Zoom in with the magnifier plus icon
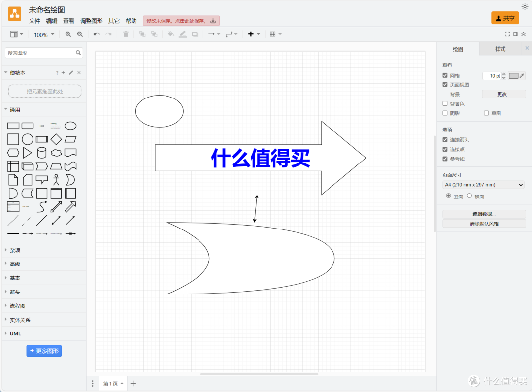 pos(68,34)
